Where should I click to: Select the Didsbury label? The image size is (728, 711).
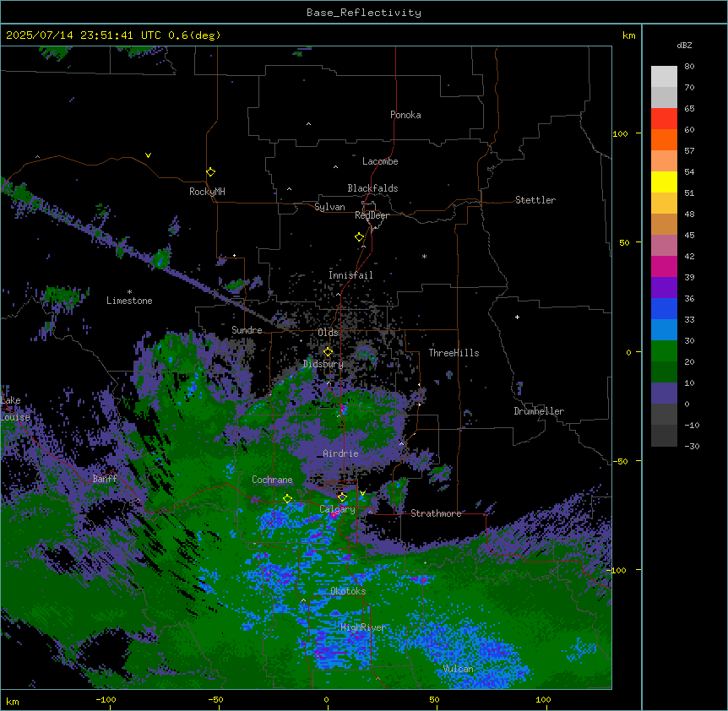323,364
